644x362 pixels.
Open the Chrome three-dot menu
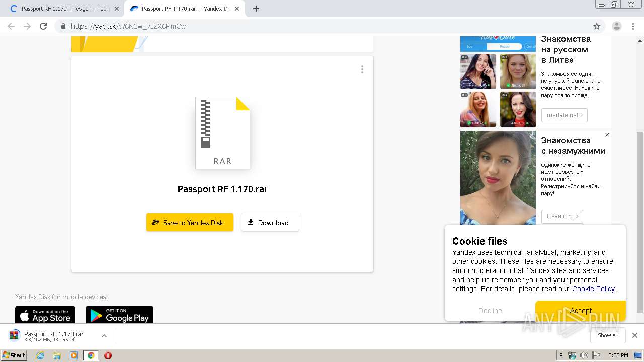(633, 26)
